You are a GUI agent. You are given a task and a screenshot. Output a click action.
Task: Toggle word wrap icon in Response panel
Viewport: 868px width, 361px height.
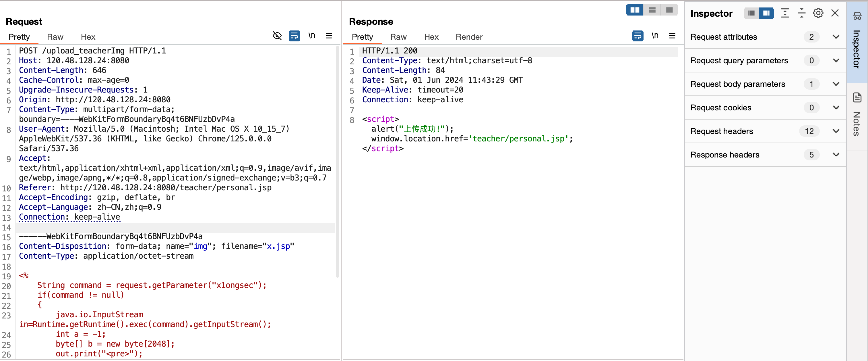(638, 36)
